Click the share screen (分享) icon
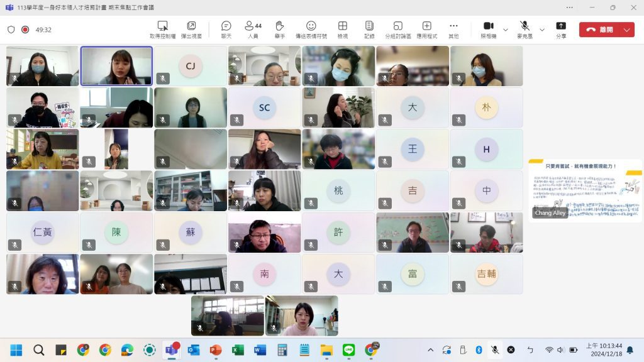 (560, 29)
